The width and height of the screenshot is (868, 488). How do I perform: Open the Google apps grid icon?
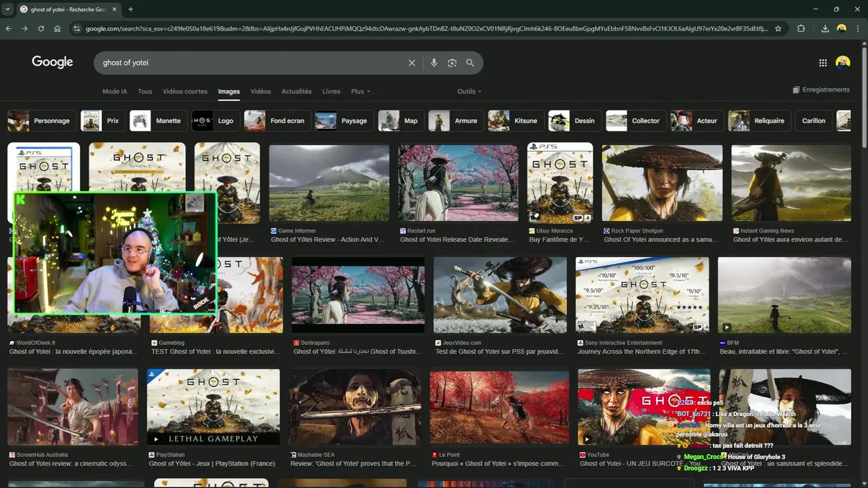click(x=823, y=62)
